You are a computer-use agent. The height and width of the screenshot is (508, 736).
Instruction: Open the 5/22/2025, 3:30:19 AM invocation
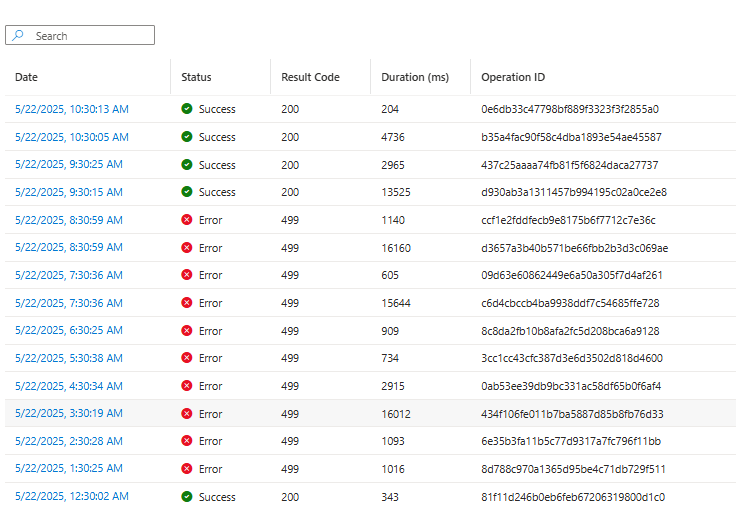point(69,413)
